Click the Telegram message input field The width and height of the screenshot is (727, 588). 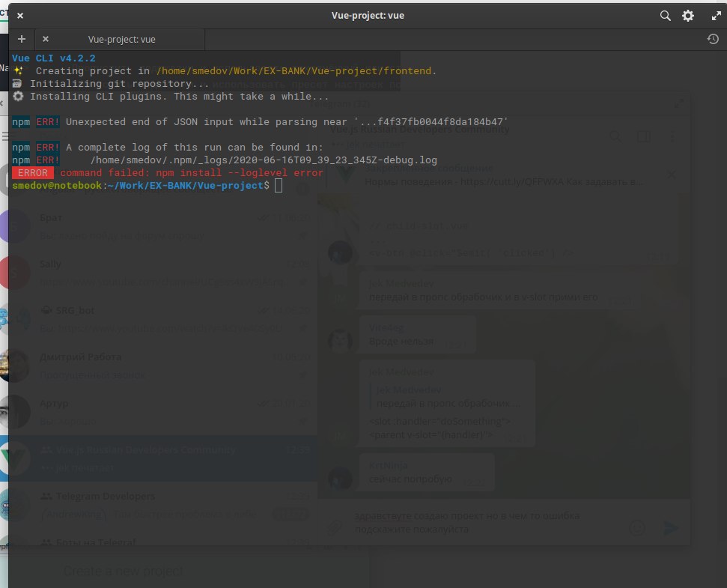487,523
